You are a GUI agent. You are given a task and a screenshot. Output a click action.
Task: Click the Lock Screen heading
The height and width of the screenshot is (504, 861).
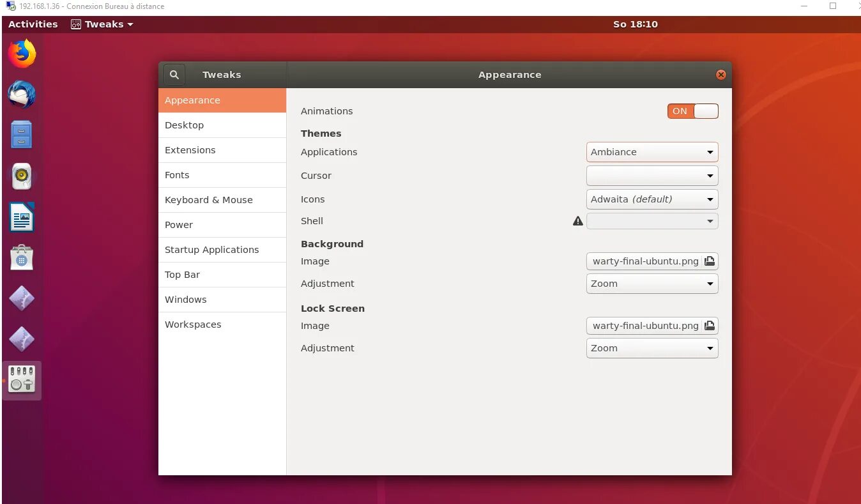coord(333,309)
